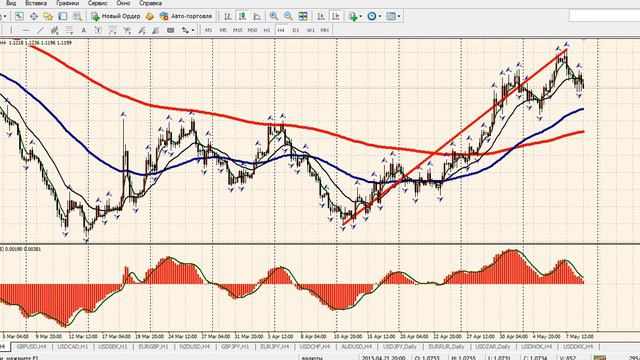640x360 pixels.
Task: Select the horizontal line drawing tool
Action: 26,30
